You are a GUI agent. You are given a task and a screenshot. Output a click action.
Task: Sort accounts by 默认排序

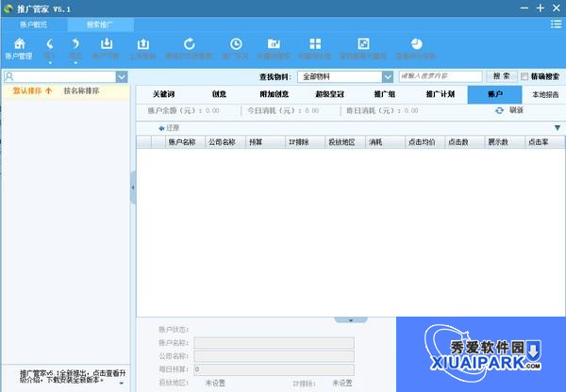coord(32,90)
